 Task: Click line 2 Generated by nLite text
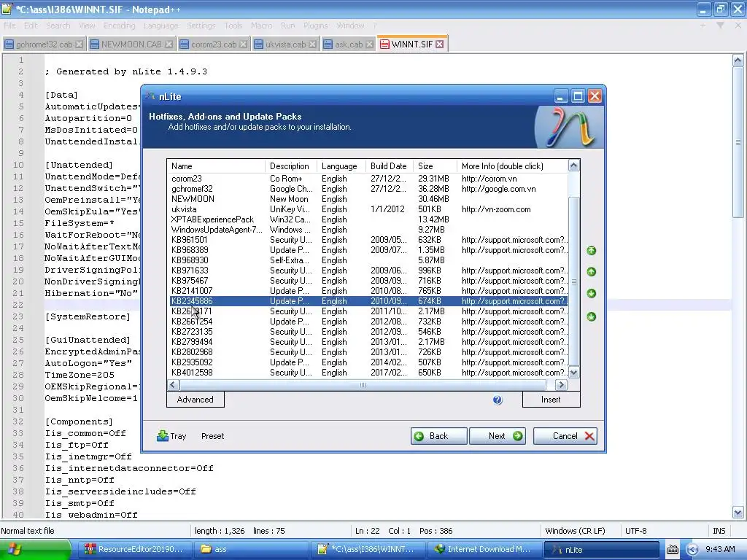point(126,72)
